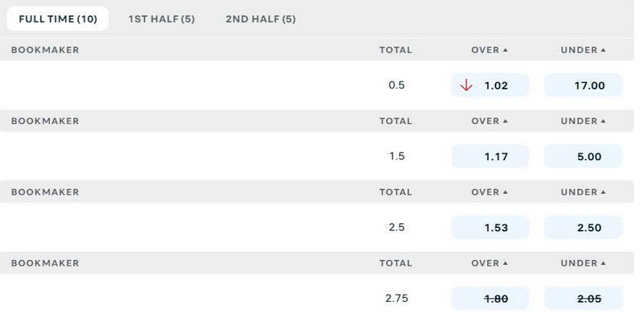Click the struck-through 2.05 Under odds

(584, 299)
